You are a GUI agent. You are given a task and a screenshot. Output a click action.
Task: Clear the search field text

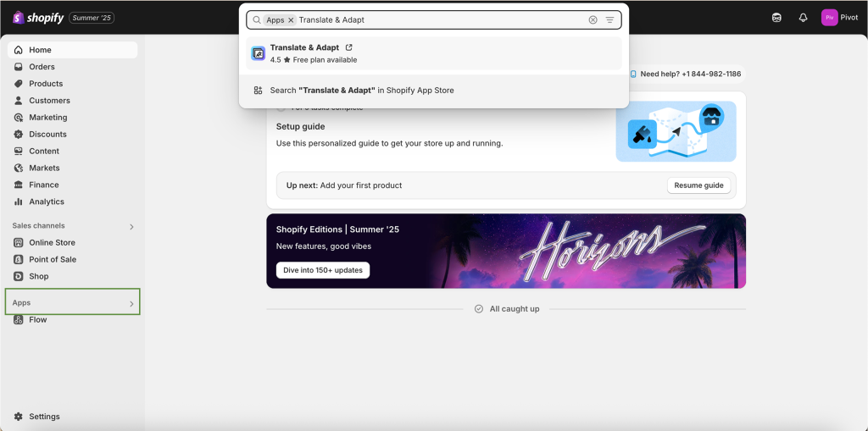pos(593,20)
